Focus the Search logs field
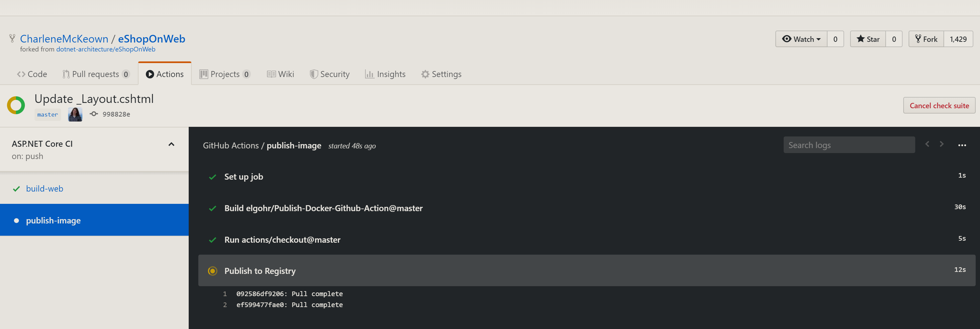980x329 pixels. click(x=849, y=145)
